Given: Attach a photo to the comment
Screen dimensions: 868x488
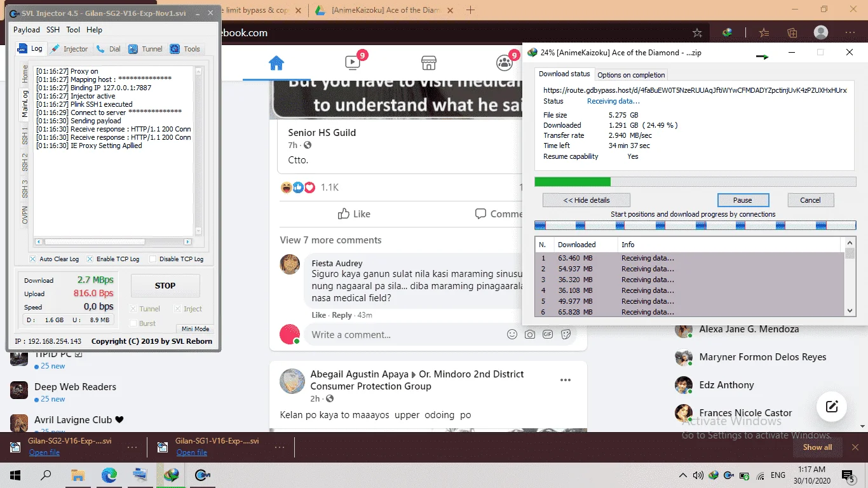Looking at the screenshot, I should tap(530, 334).
